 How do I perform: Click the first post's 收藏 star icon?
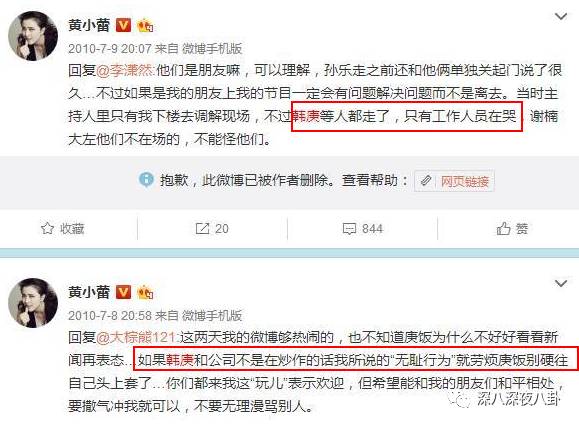click(47, 229)
